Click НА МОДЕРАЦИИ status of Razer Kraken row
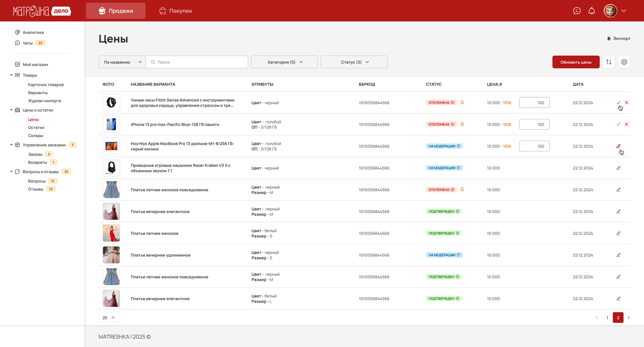The height and width of the screenshot is (347, 644). pyautogui.click(x=444, y=168)
